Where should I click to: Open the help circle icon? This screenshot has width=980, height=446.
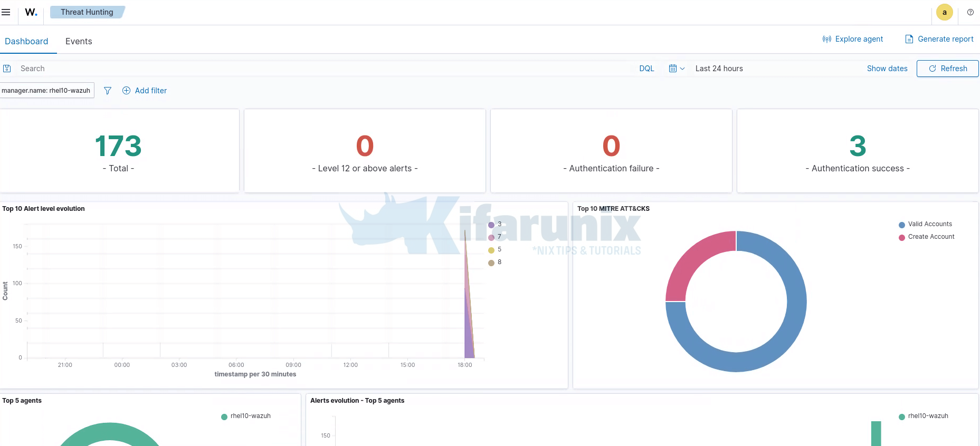(x=970, y=12)
